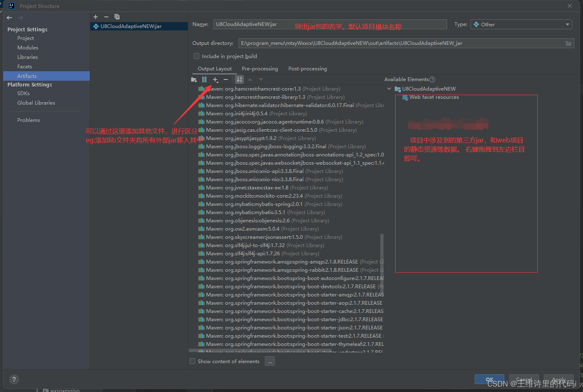Select Maven org.ini4j:ini4j:0.5.4 entry
This screenshot has width=583, height=392.
[252, 114]
